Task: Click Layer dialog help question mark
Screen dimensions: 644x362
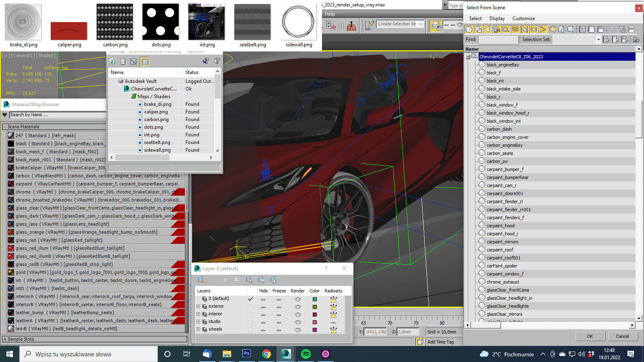Action: tap(326, 268)
